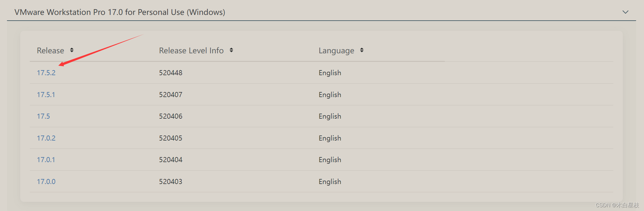644x211 pixels.
Task: Select release level value 520448
Action: (x=171, y=73)
